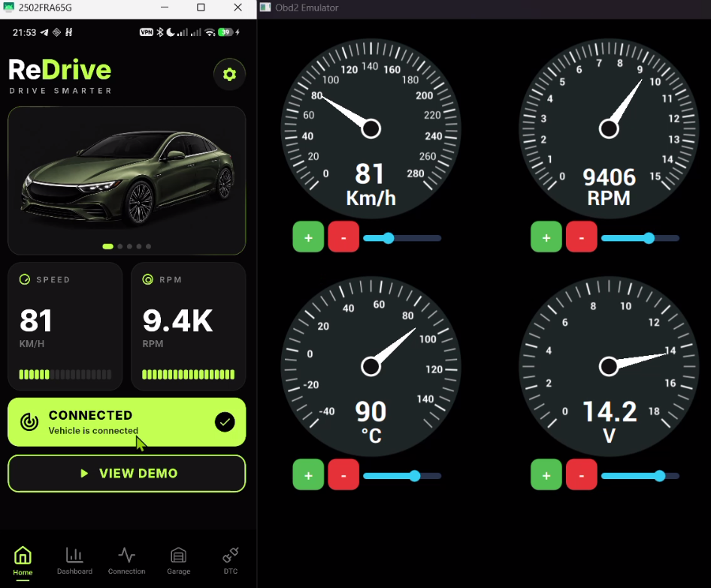Select the SPEED card showing 81
The width and height of the screenshot is (711, 588).
[65, 326]
